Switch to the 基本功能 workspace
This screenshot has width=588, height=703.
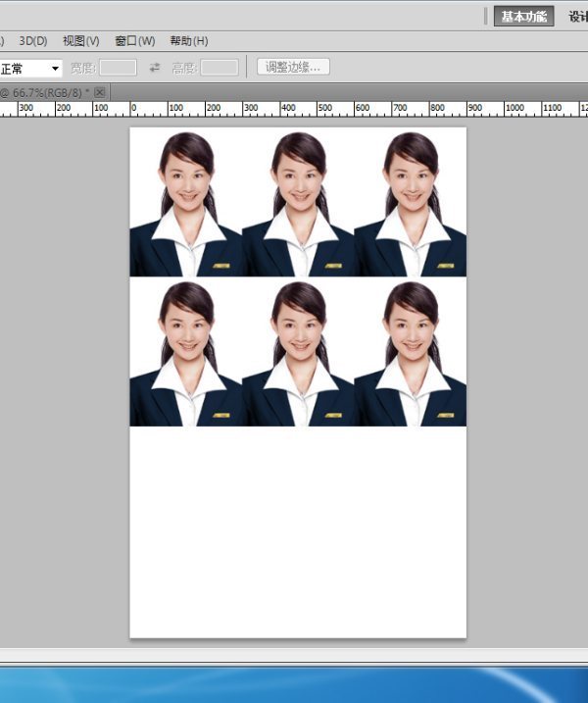point(524,17)
